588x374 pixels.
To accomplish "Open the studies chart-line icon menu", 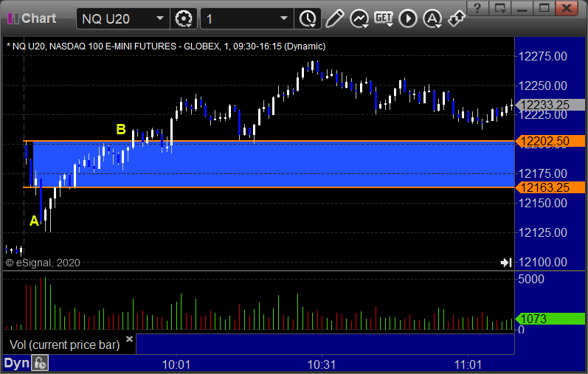I will tap(359, 18).
